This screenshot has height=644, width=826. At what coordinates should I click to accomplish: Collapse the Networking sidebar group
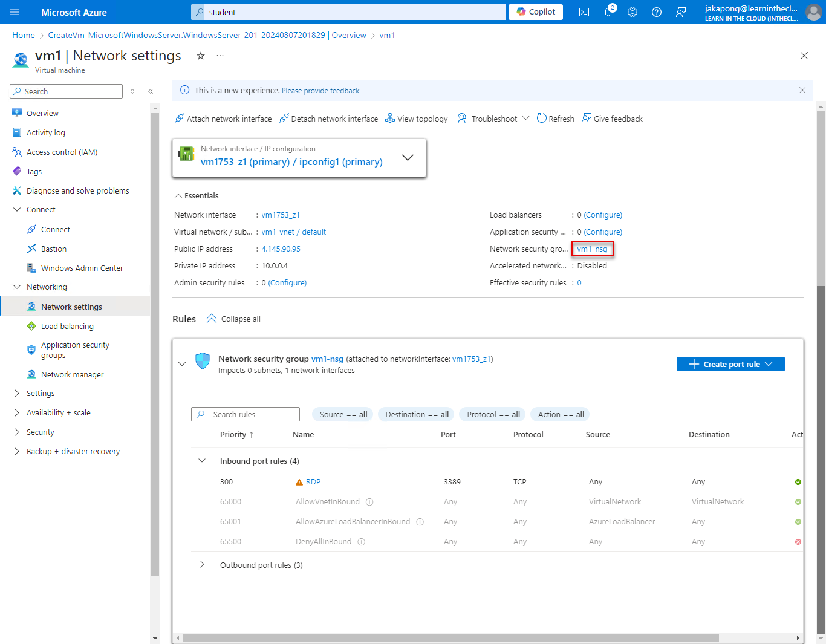pyautogui.click(x=17, y=287)
